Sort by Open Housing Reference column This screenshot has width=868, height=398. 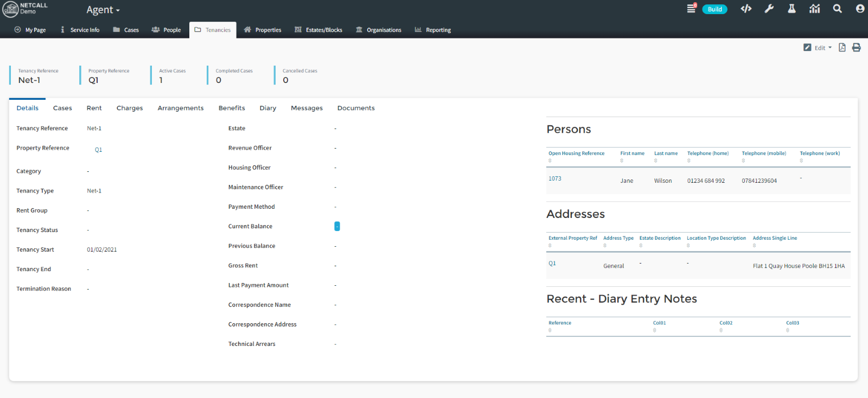[x=576, y=153]
